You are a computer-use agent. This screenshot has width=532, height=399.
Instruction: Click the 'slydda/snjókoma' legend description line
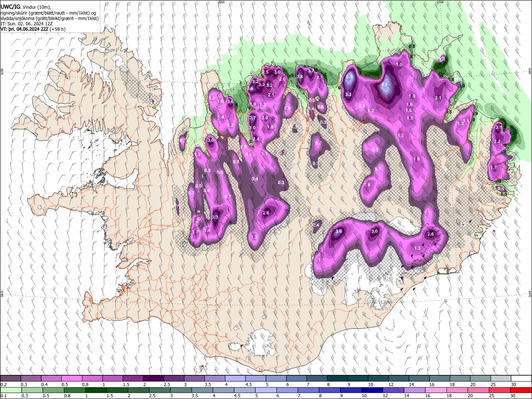click(x=49, y=18)
